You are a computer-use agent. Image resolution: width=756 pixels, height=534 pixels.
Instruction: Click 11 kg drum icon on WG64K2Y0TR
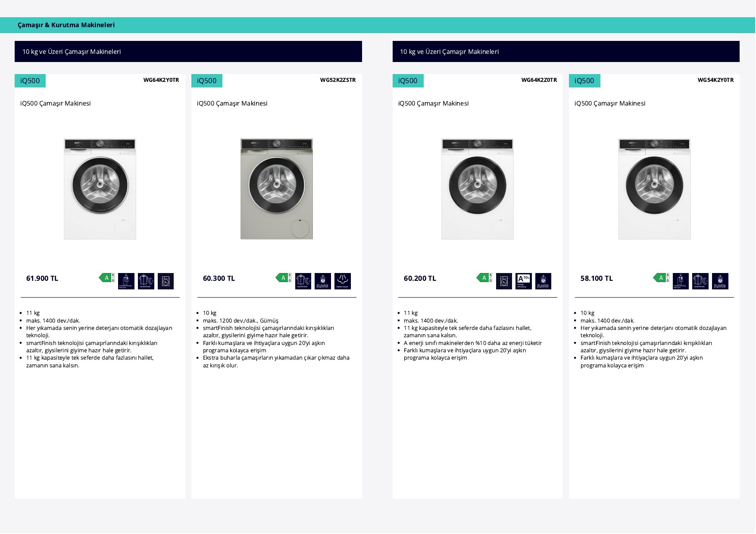(x=166, y=281)
